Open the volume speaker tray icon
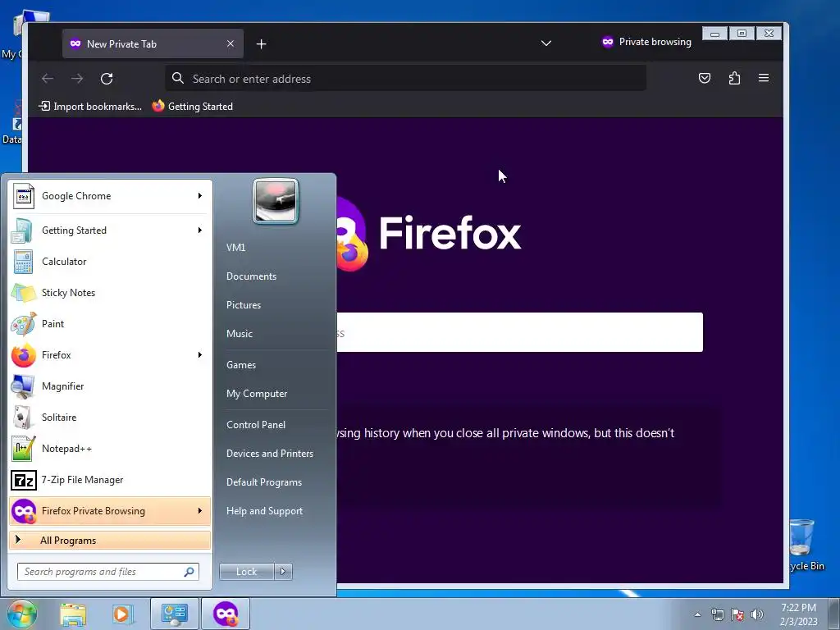The width and height of the screenshot is (840, 630). 757,614
